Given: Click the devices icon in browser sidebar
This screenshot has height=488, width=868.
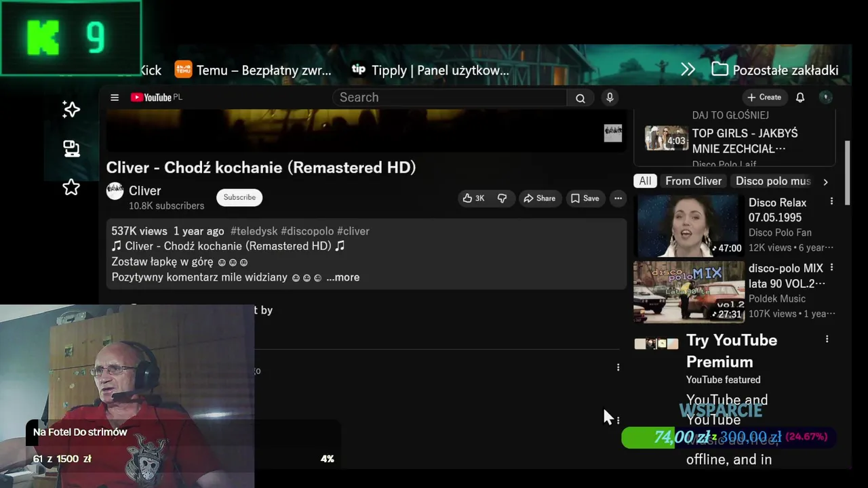Looking at the screenshot, I should (71, 148).
